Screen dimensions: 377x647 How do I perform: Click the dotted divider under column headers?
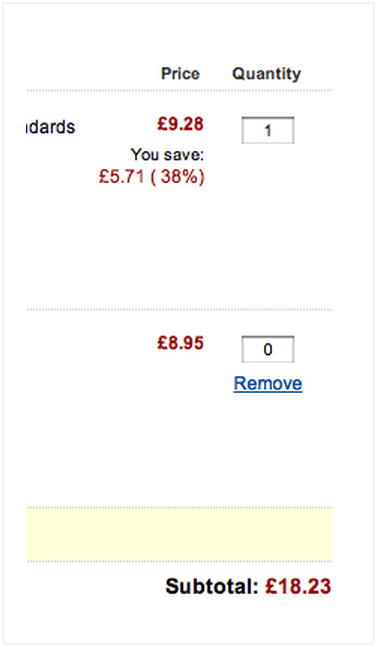(179, 90)
